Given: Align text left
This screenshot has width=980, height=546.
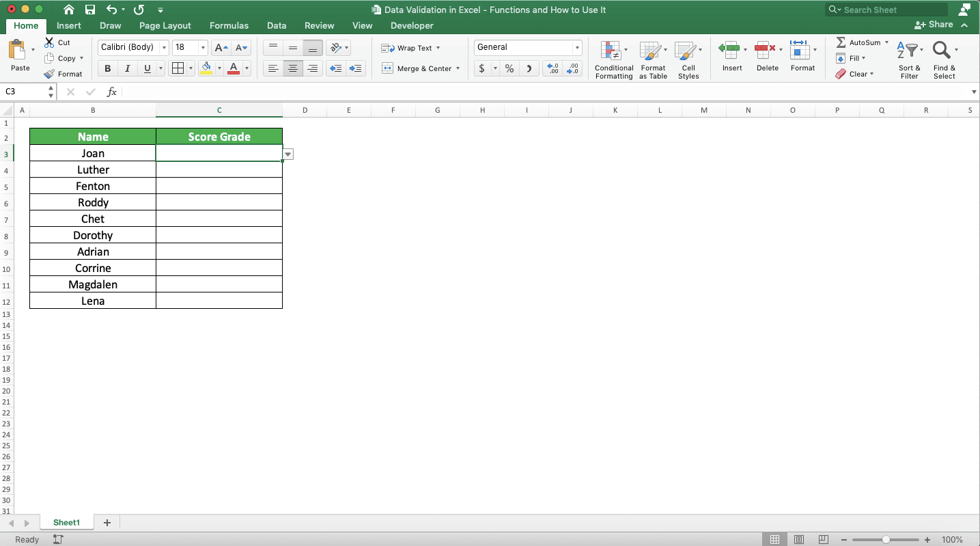Looking at the screenshot, I should [273, 68].
